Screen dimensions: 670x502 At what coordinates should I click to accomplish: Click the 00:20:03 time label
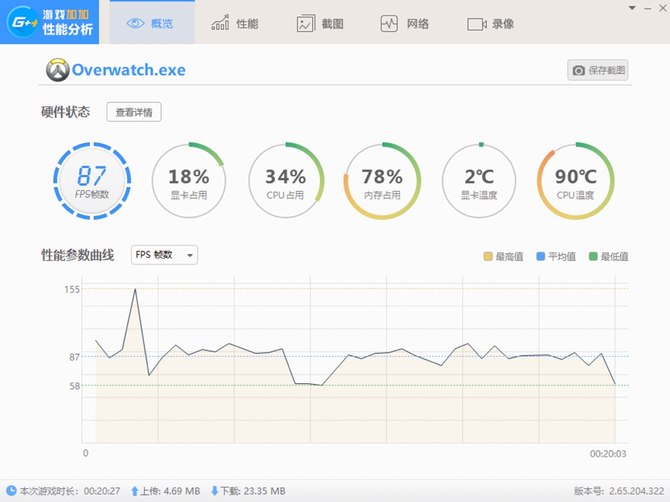point(608,454)
